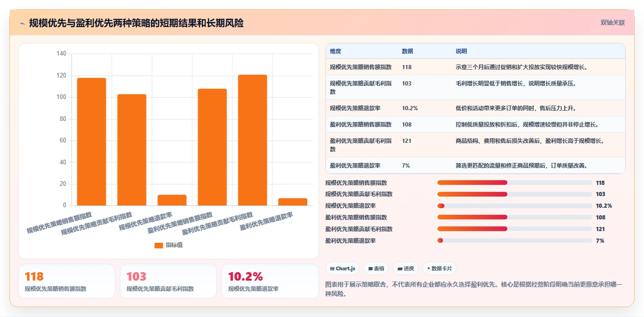644x317 pixels.
Task: Click table description 筛选更匹配的流量
Action: click(521, 165)
